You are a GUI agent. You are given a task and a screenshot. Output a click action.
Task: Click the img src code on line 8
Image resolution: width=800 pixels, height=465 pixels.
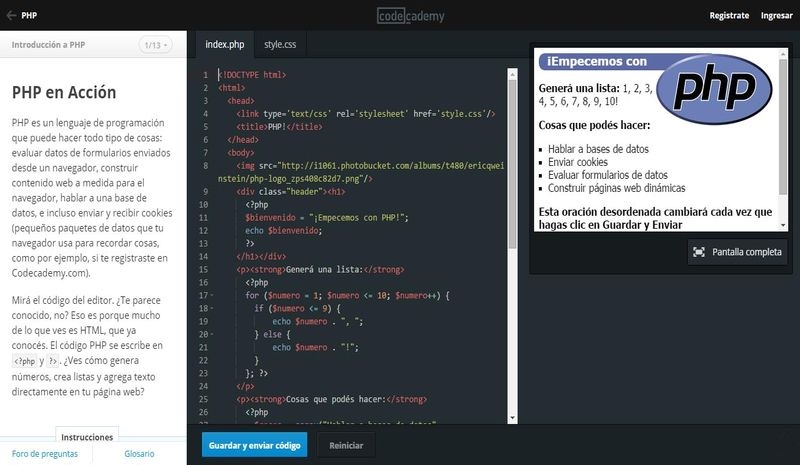361,172
